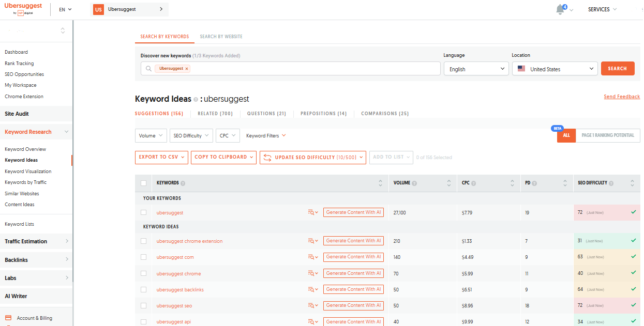Select the Related (700) tab
The image size is (644, 326).
(x=215, y=114)
